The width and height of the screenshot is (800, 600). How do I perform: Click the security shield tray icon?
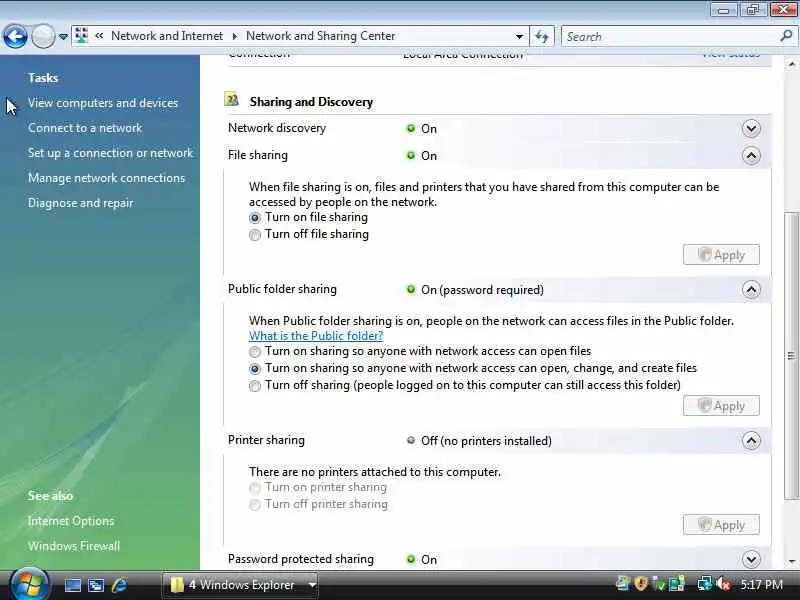641,583
